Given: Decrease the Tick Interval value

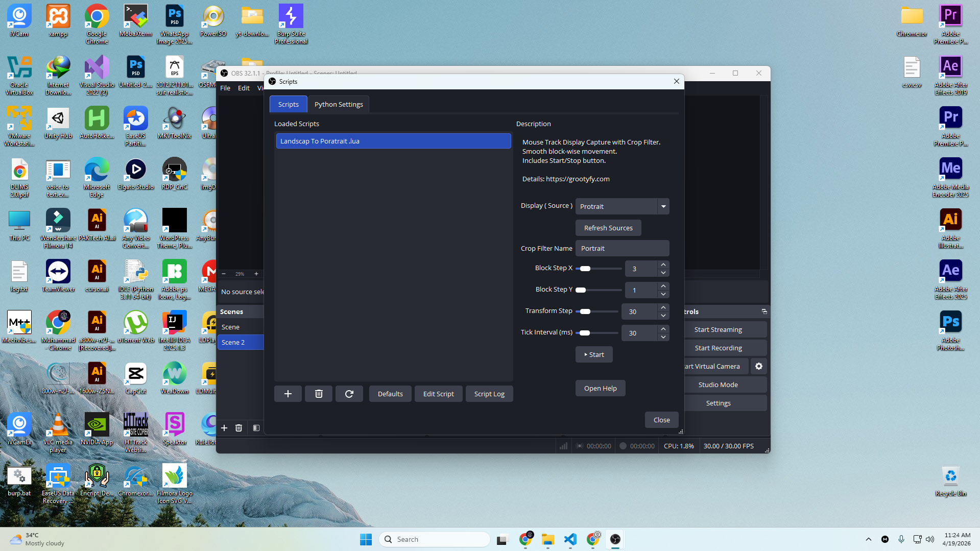Looking at the screenshot, I should [663, 337].
